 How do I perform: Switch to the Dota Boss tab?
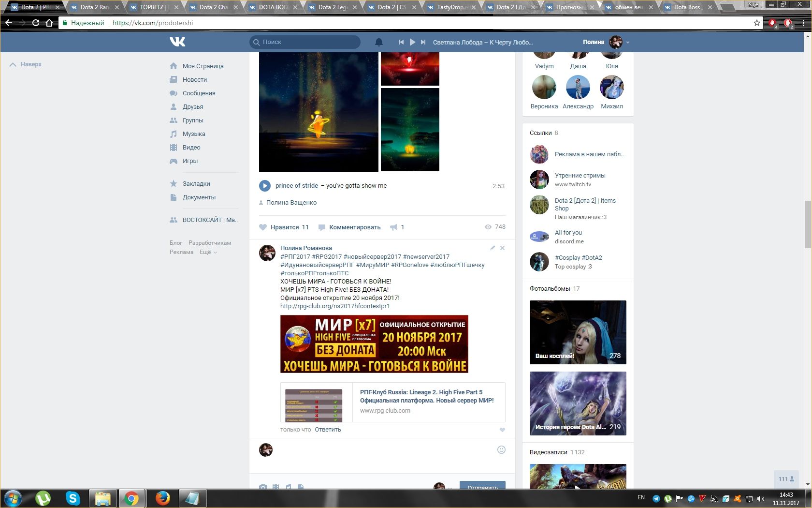click(687, 7)
